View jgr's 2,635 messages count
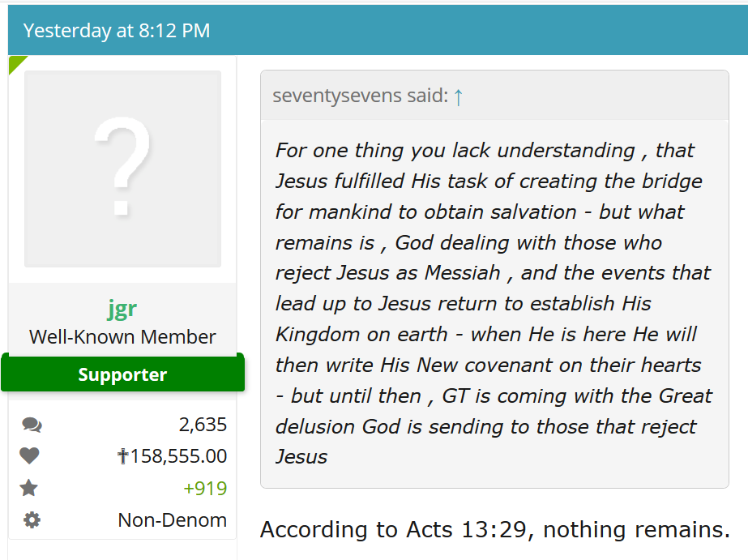Viewport: 748px width, 560px height. [203, 425]
